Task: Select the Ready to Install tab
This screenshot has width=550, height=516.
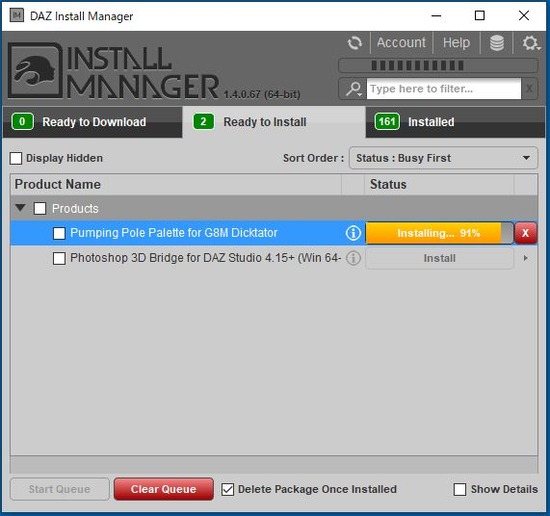Action: [274, 122]
